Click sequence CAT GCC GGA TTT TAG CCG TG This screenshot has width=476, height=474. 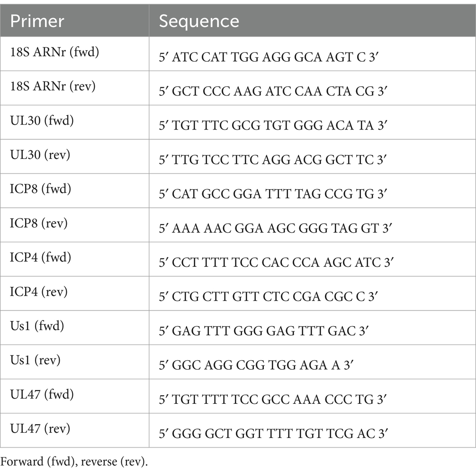click(x=273, y=194)
